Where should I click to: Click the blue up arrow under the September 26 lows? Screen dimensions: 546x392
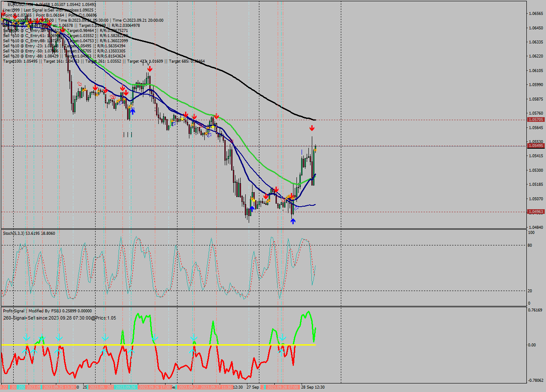pyautogui.click(x=253, y=208)
